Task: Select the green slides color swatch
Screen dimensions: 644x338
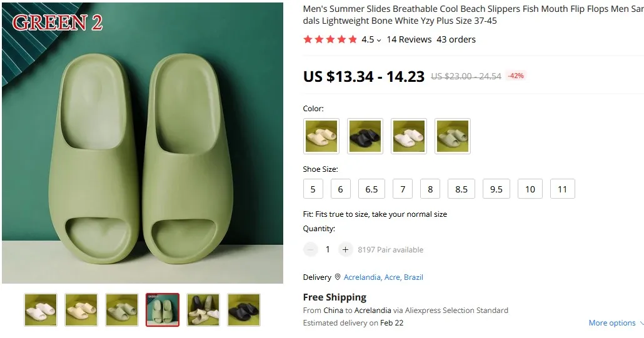Action: point(453,136)
